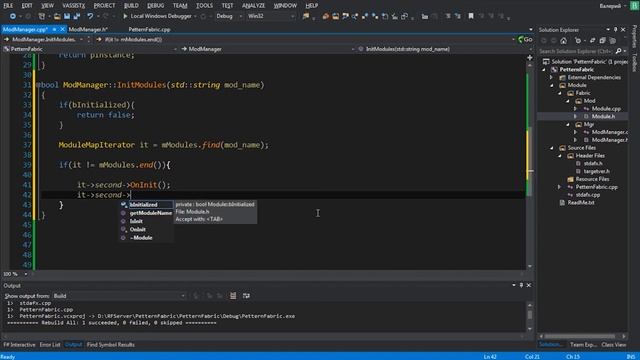Pin the Output panel
The width and height of the screenshot is (640, 360).
coord(521,285)
